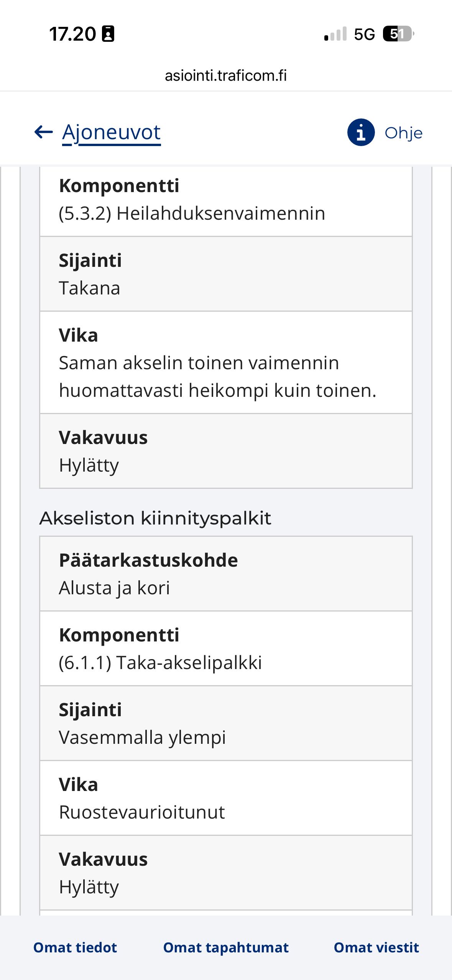Select the Taka-akselipalkki component row
The image size is (452, 980).
pos(226,649)
